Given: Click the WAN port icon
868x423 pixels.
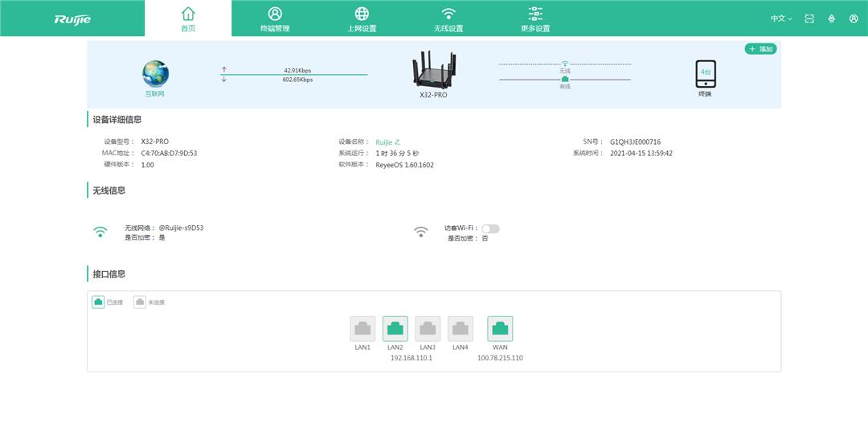Looking at the screenshot, I should pos(500,329).
